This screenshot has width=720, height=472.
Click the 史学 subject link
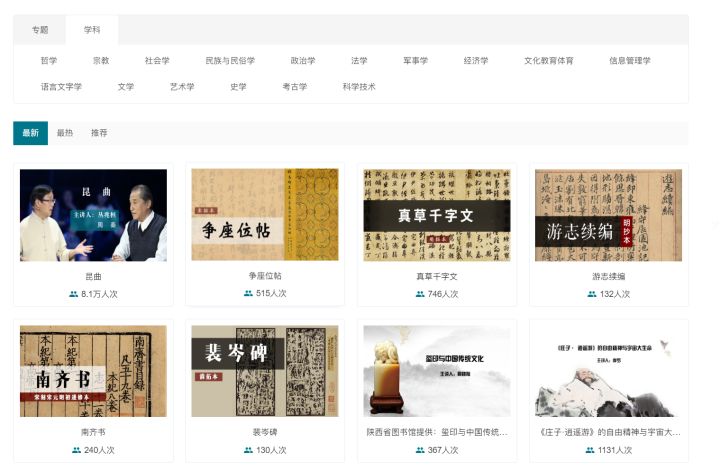point(238,87)
